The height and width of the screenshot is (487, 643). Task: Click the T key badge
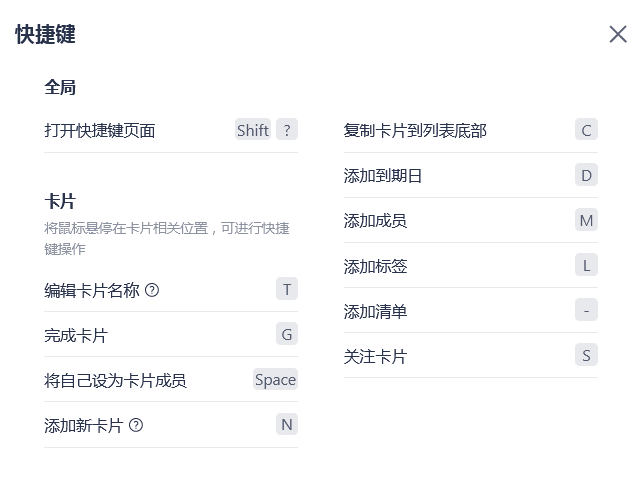click(x=287, y=289)
